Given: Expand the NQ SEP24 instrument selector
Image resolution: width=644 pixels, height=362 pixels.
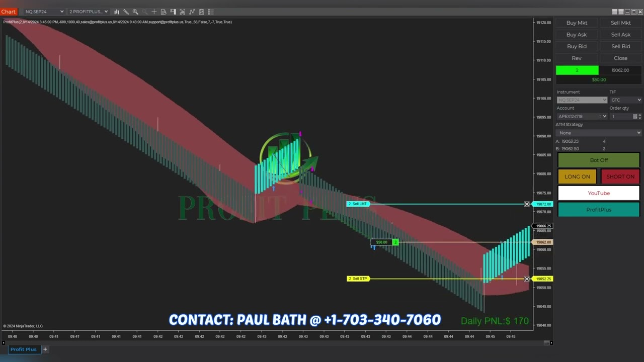Looking at the screenshot, I should tap(44, 12).
